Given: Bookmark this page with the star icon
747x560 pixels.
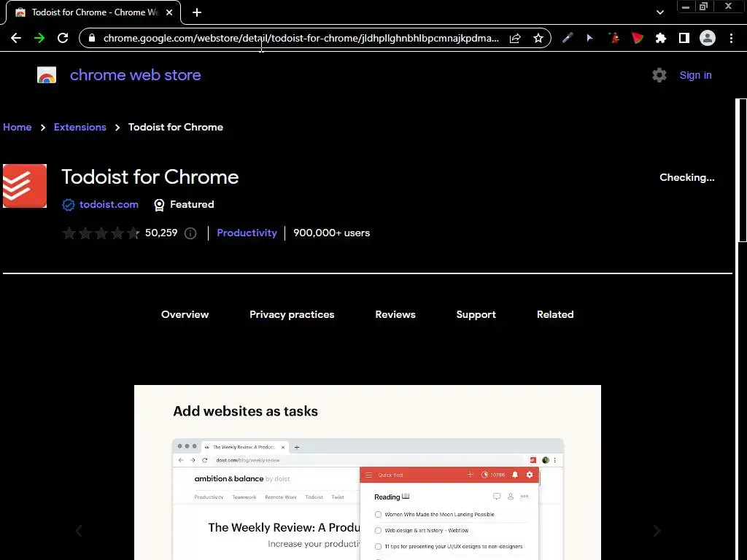Looking at the screenshot, I should click(x=538, y=38).
